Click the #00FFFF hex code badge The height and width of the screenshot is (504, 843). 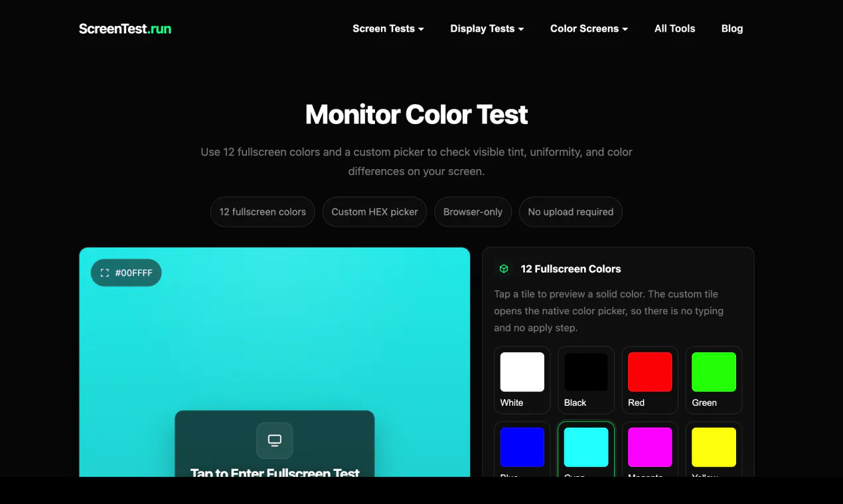[x=126, y=273]
